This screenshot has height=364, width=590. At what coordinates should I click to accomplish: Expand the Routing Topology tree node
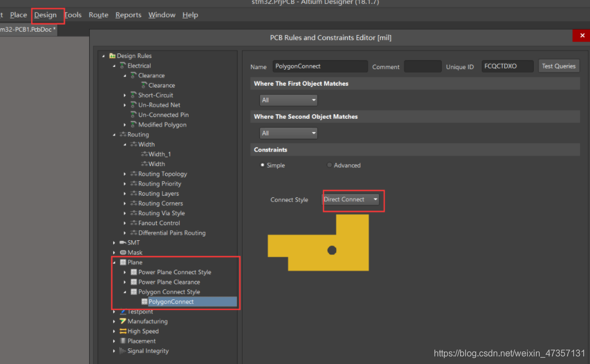pyautogui.click(x=125, y=174)
